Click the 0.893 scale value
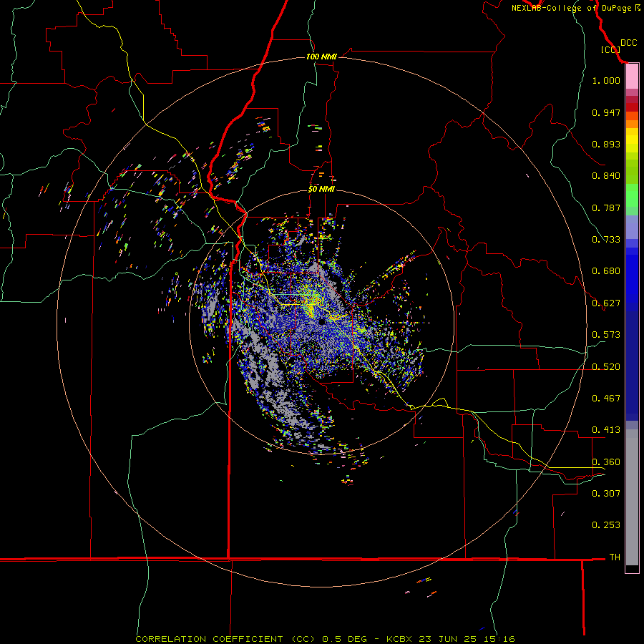This screenshot has height=644, width=644. (x=606, y=144)
